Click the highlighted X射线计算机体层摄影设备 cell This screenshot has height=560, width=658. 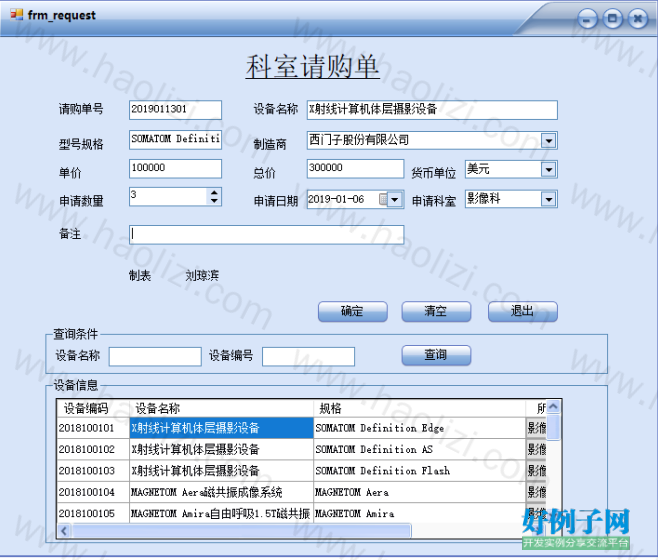coord(221,428)
